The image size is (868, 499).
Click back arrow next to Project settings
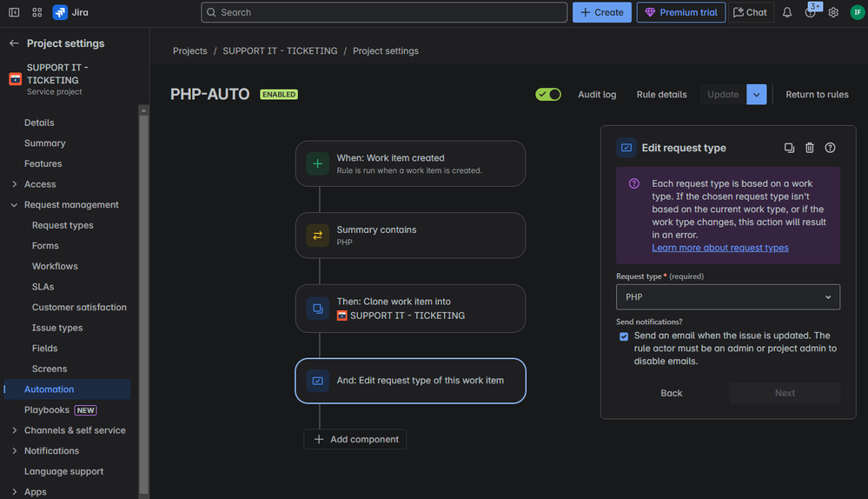click(x=14, y=43)
